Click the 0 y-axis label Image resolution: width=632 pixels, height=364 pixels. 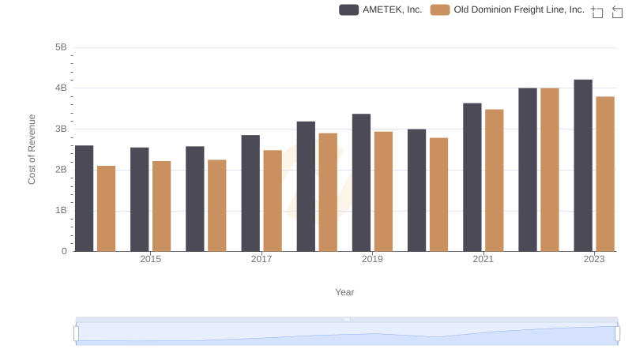[64, 251]
